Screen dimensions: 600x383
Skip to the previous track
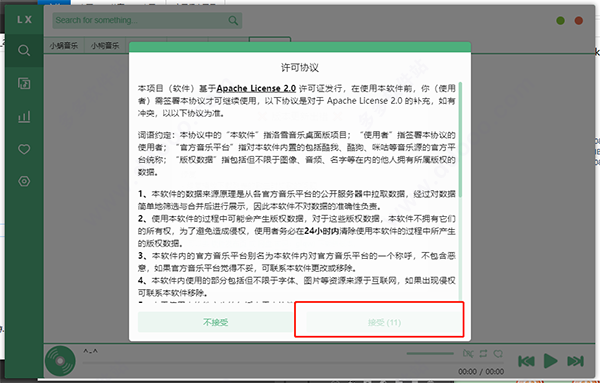(526, 361)
